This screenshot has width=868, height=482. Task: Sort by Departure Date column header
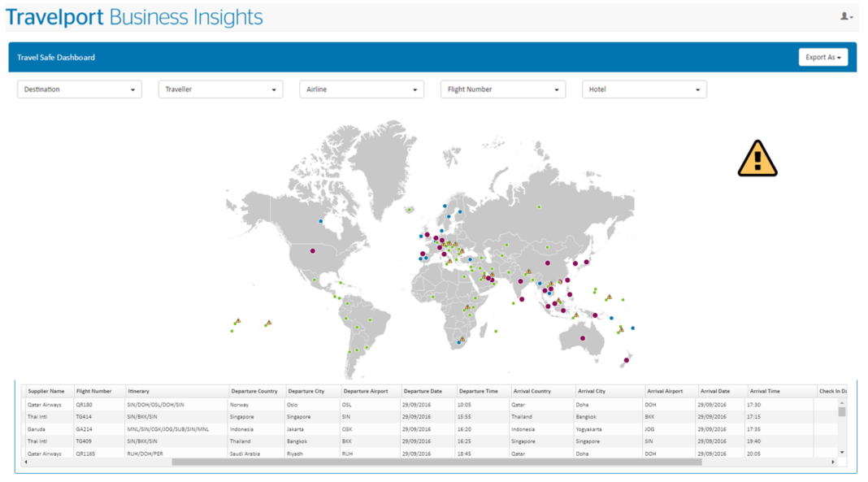pyautogui.click(x=423, y=391)
